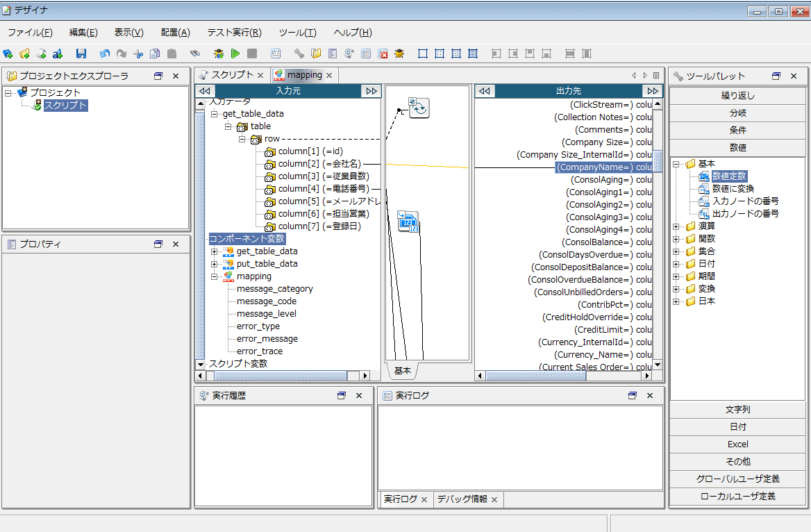Viewport: 811px width, 532px height.
Task: Collapse the 基本 folder in tool palette
Action: tap(676, 164)
